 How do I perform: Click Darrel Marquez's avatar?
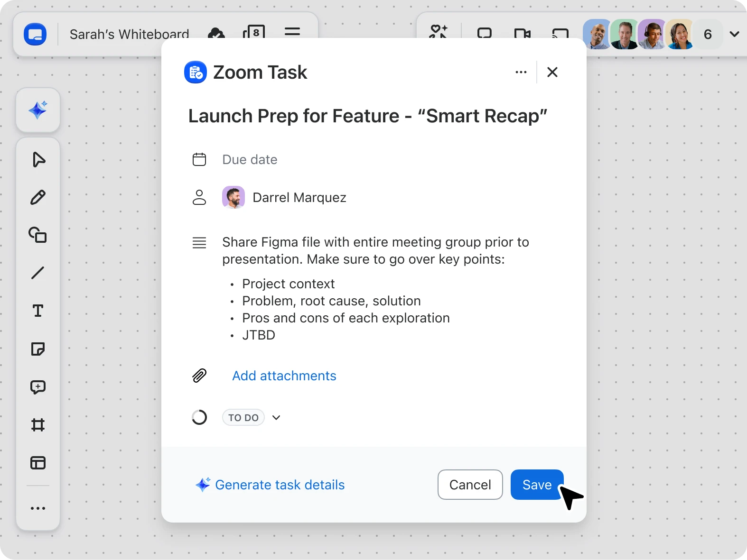pos(233,197)
